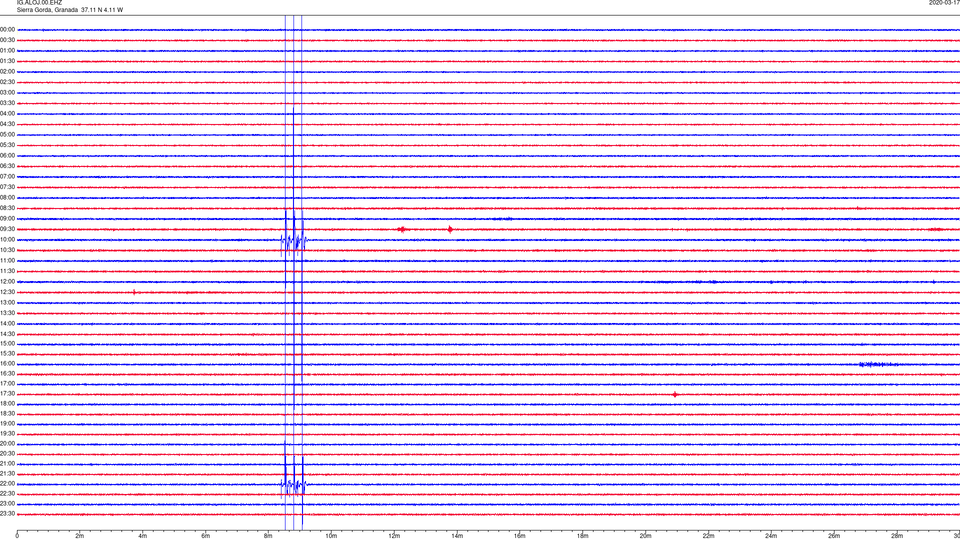
Task: Click the 6m tick on the minutes axis
Action: click(206, 536)
